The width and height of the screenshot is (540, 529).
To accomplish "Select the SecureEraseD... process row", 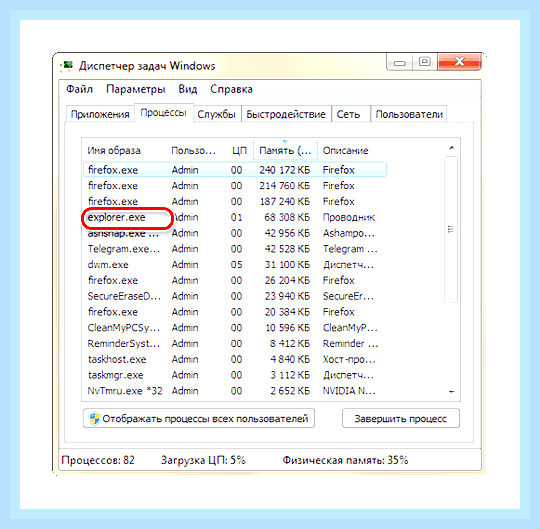I will 235,296.
